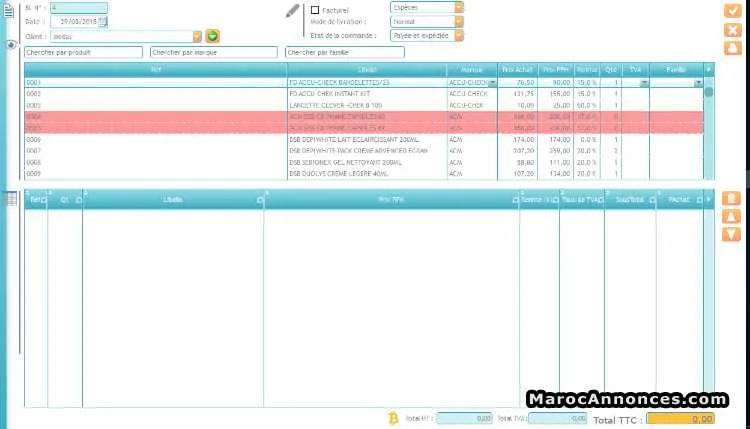The height and width of the screenshot is (429, 750).
Task: Sort by the Ref column header in the product table
Action: [x=155, y=70]
